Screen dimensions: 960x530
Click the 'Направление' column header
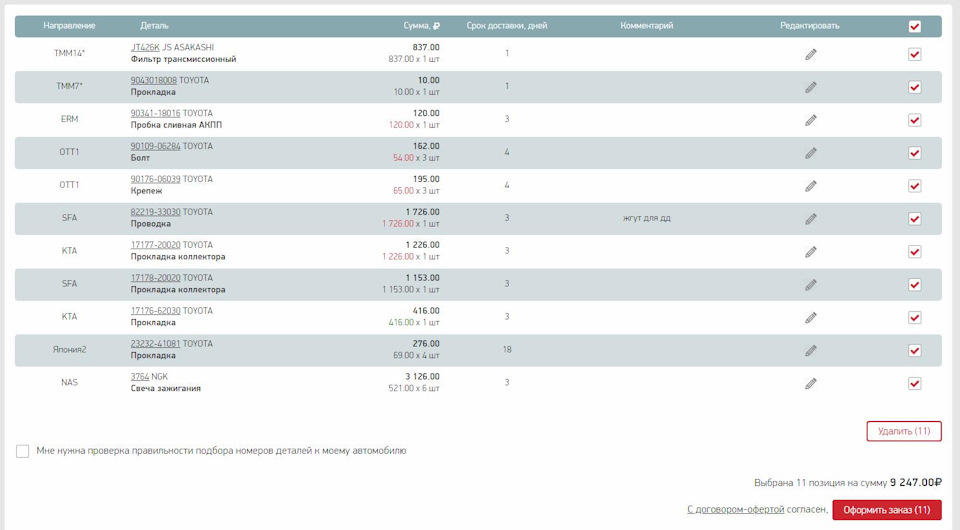tap(70, 26)
